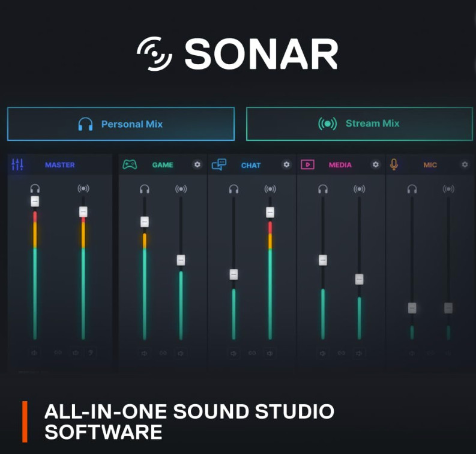Mute Media in the stream mix
Viewport: 476px width, 454px height.
point(359,353)
